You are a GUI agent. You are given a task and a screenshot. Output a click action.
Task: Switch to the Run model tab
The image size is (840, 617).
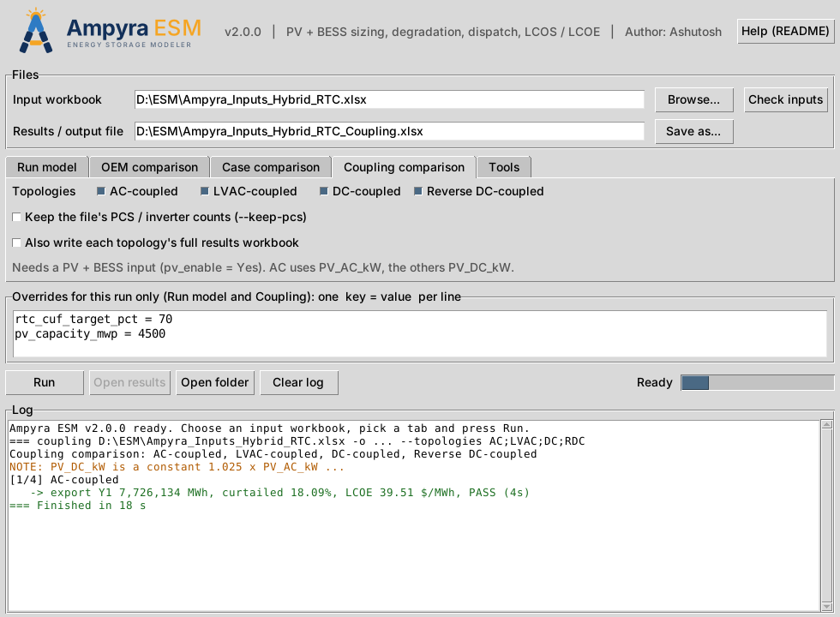(x=46, y=167)
